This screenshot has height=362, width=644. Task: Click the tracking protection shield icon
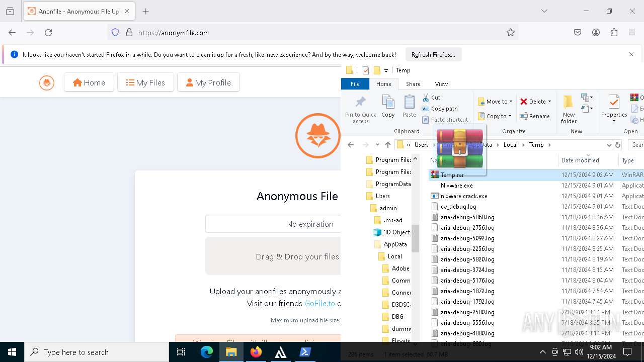(x=115, y=33)
